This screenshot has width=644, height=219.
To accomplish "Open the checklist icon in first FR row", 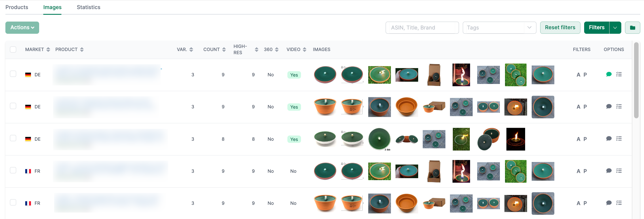I will (x=619, y=171).
